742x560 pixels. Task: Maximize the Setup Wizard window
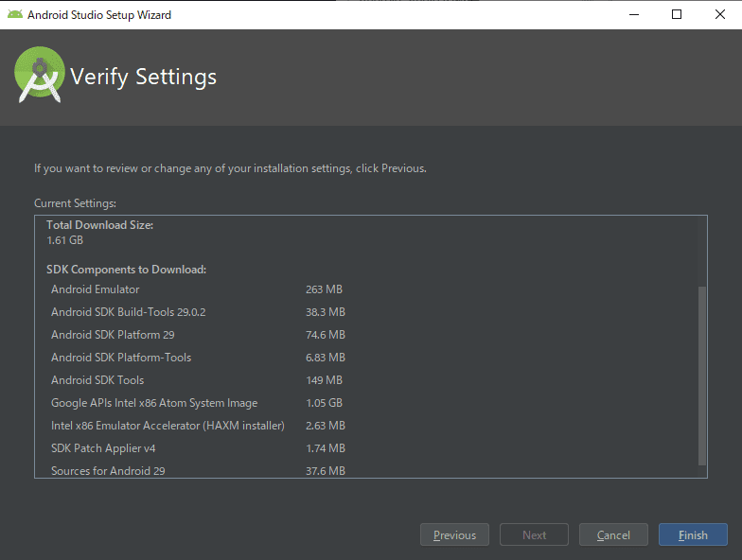[x=677, y=14]
